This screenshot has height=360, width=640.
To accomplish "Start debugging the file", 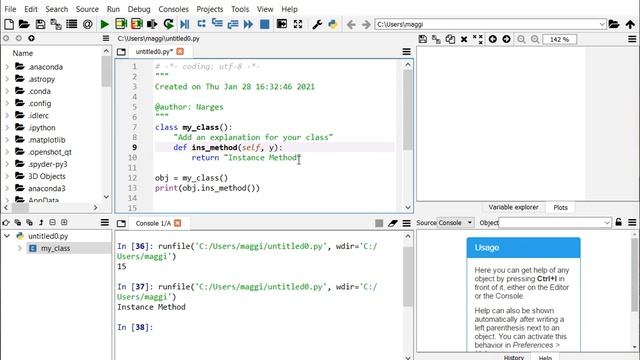I will click(x=184, y=24).
